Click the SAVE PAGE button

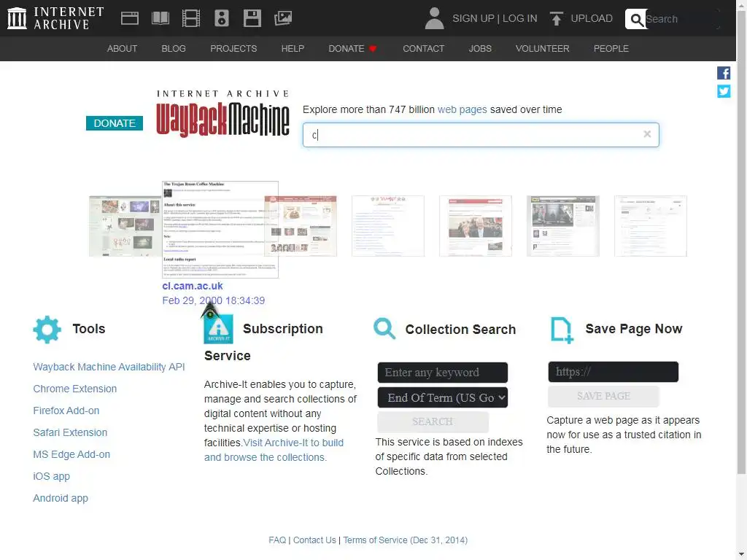pyautogui.click(x=603, y=396)
